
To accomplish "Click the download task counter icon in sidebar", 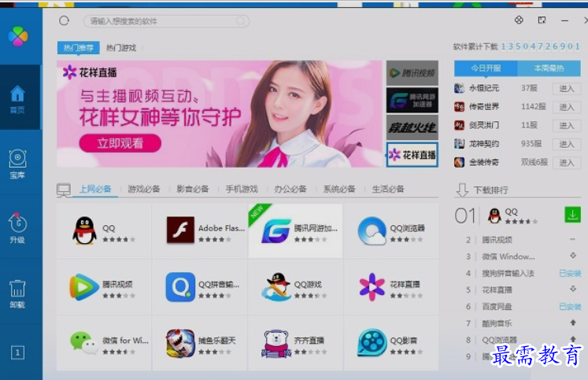I will pyautogui.click(x=17, y=352).
